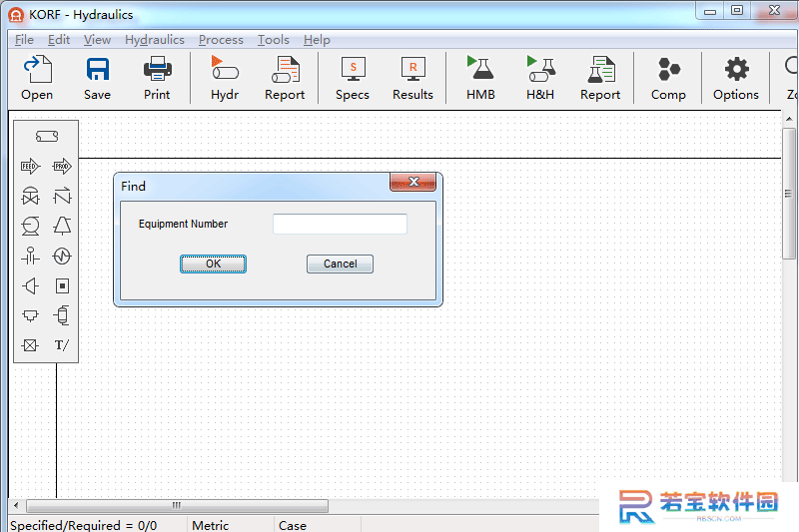
Task: Select the check valve tool
Action: (x=62, y=196)
